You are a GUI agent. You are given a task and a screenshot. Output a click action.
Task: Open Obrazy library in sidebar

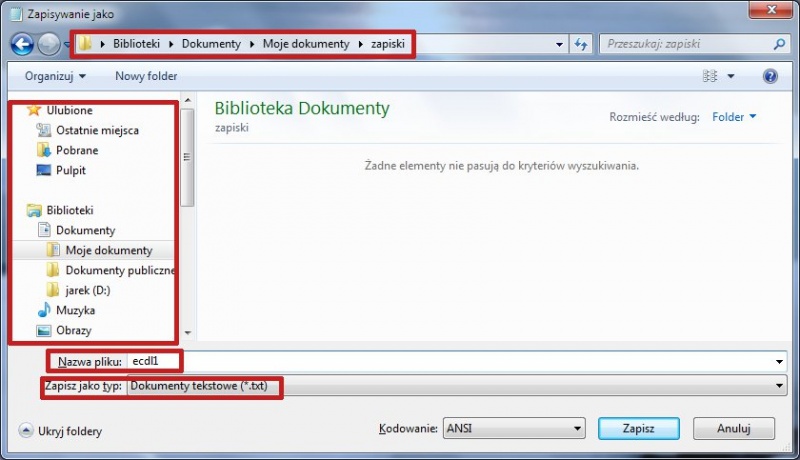(74, 330)
